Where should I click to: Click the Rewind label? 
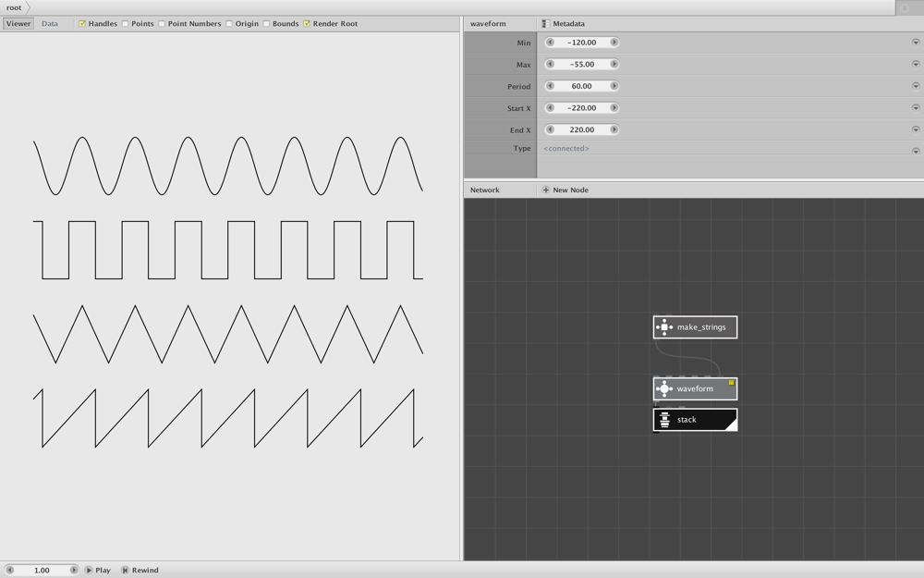tap(145, 571)
